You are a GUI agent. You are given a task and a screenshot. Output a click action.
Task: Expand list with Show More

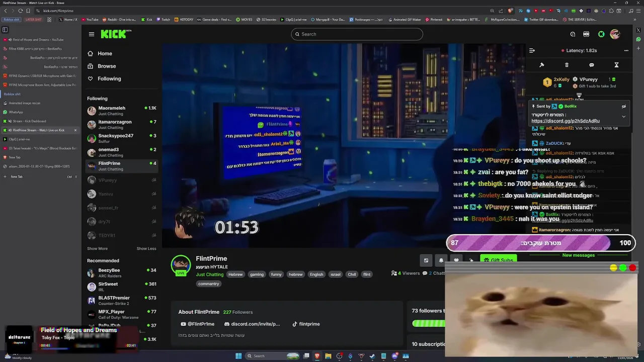tap(97, 248)
